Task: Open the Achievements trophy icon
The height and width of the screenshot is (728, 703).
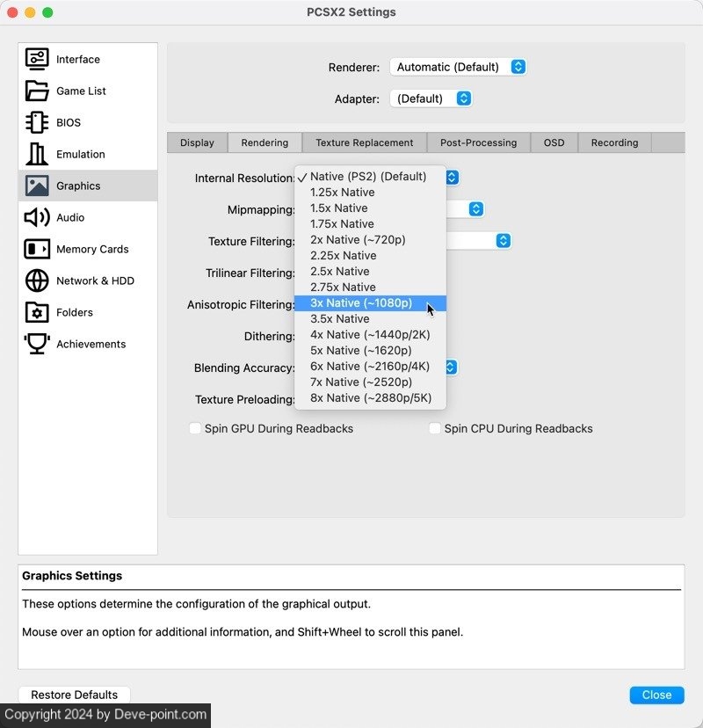Action: pyautogui.click(x=37, y=344)
